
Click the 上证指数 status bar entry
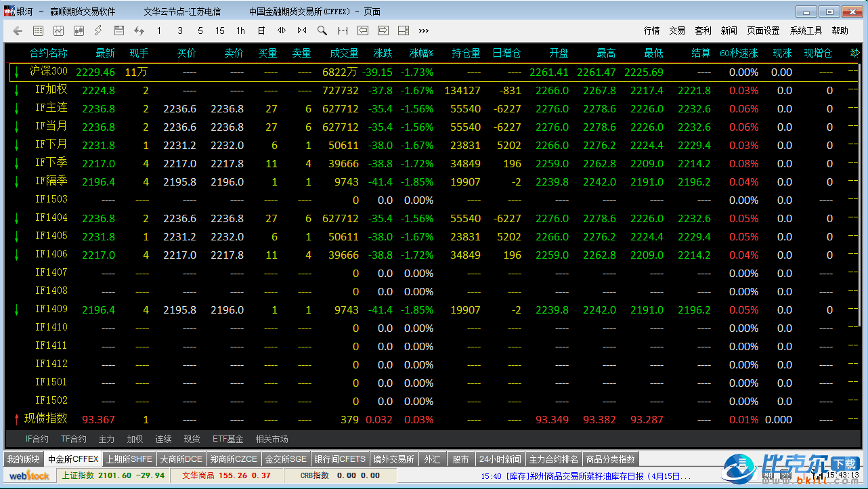click(x=113, y=475)
